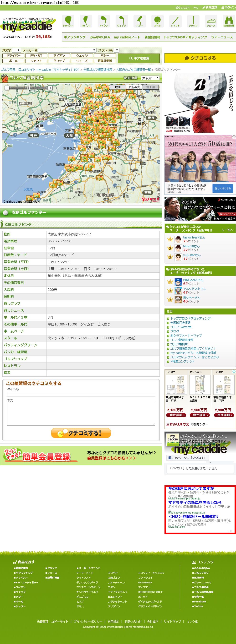Switch map to 航空写真 aerial view
Image resolution: width=236 pixels, height=644 pixels.
tap(134, 87)
